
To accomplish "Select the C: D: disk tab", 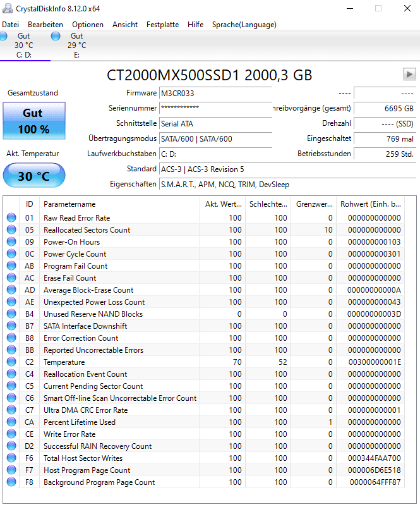I will [x=24, y=46].
